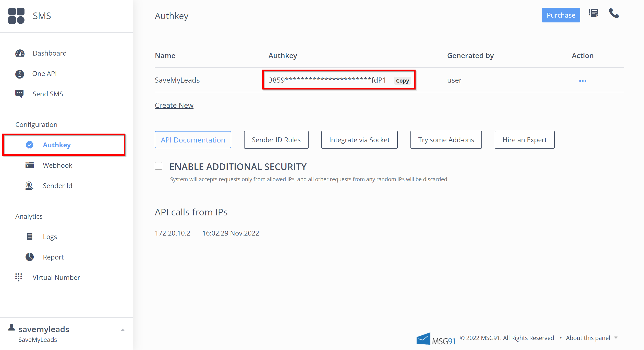Click the Send SMS speech bubble icon
This screenshot has height=350, width=644.
[x=19, y=94]
